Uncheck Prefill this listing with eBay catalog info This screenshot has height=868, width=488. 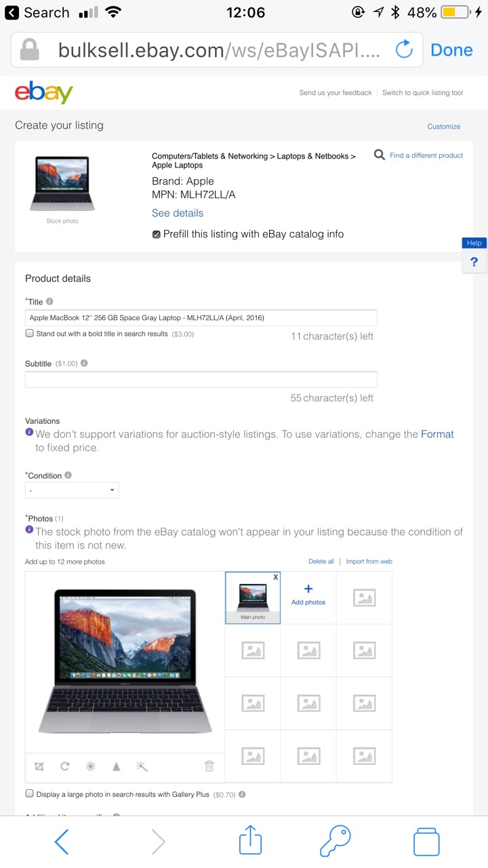pyautogui.click(x=157, y=235)
